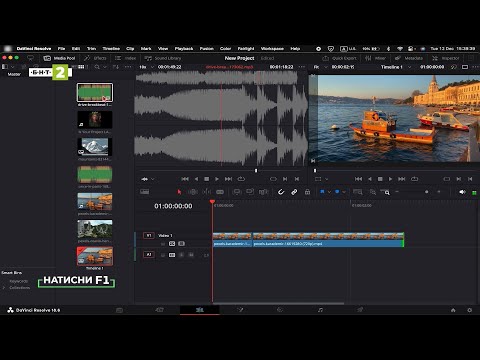Open the Edit Index panel
The image size is (480, 360).
pyautogui.click(x=126, y=58)
